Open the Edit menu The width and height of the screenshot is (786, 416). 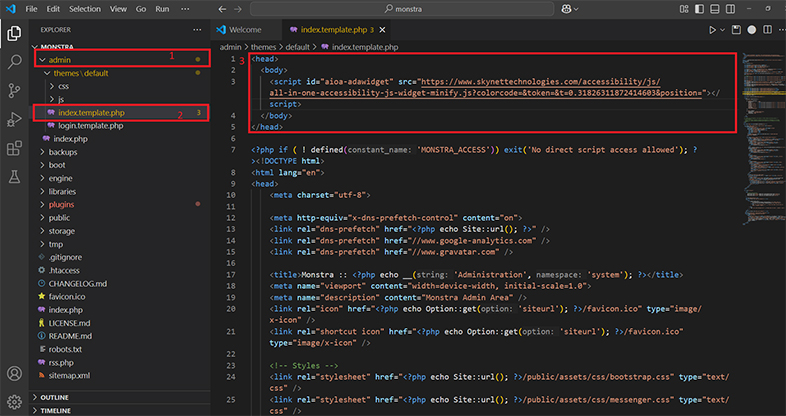53,9
